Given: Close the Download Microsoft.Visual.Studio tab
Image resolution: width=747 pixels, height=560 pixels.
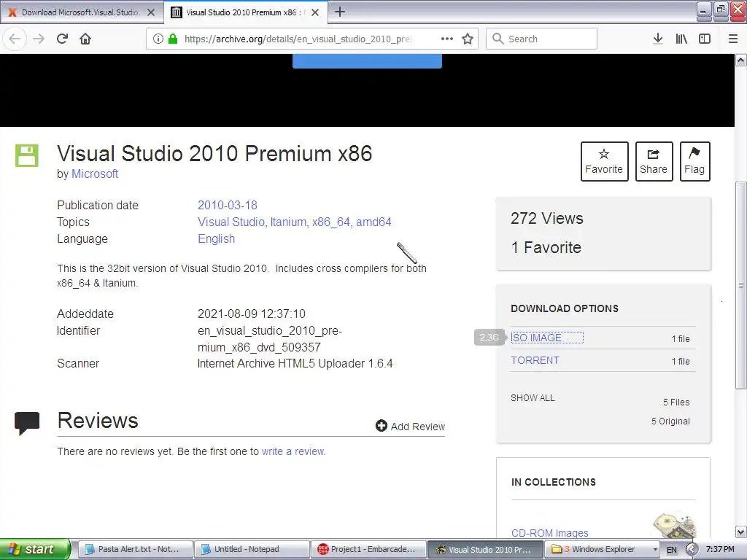Looking at the screenshot, I should point(151,12).
